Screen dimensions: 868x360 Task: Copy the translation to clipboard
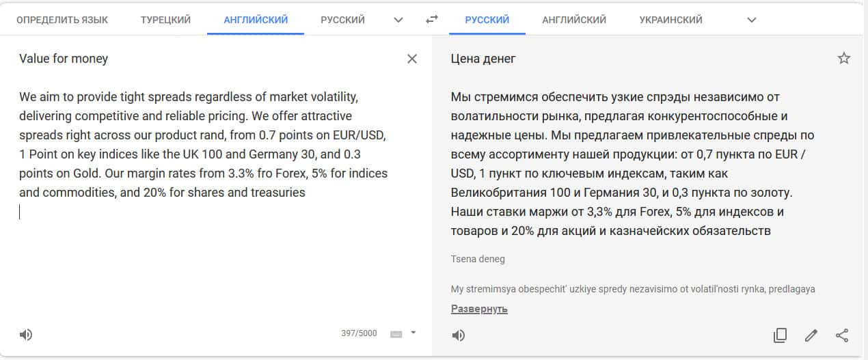point(780,335)
